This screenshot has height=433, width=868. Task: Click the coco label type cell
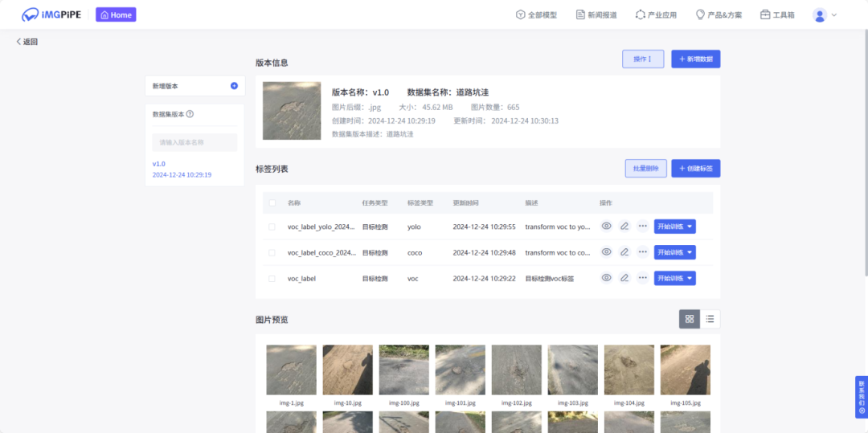[x=415, y=253]
